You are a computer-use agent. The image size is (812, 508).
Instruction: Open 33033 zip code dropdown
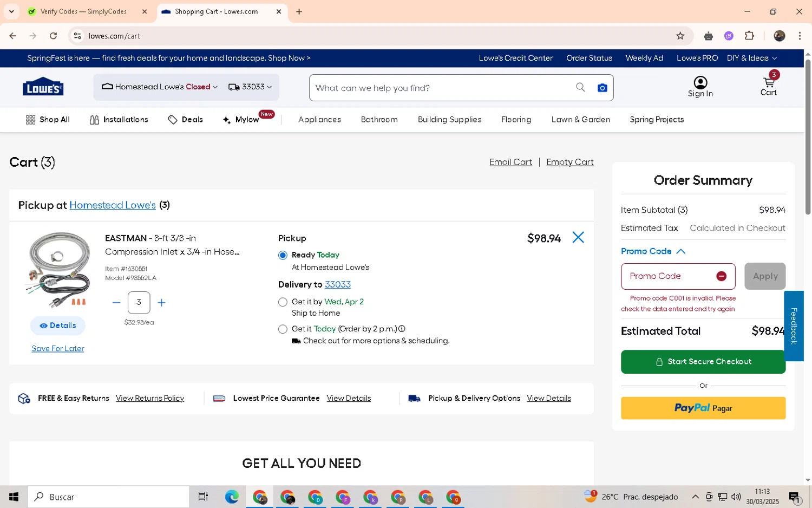(250, 87)
